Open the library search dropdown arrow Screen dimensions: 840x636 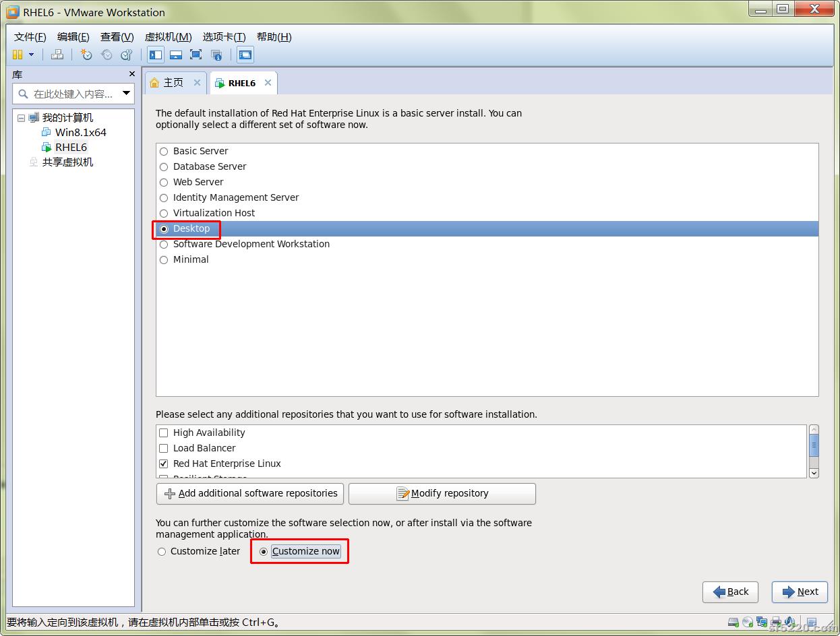pos(126,94)
